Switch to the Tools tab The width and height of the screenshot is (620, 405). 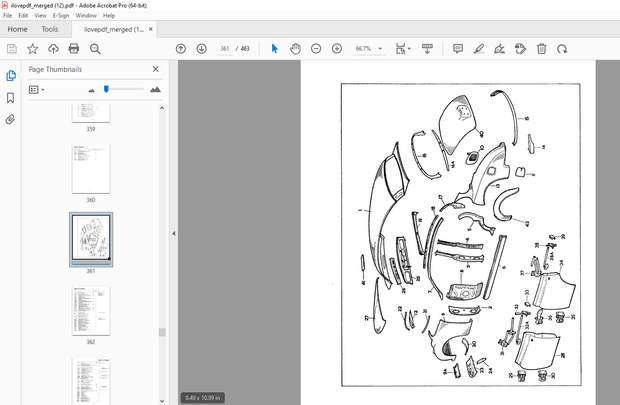pyautogui.click(x=50, y=29)
